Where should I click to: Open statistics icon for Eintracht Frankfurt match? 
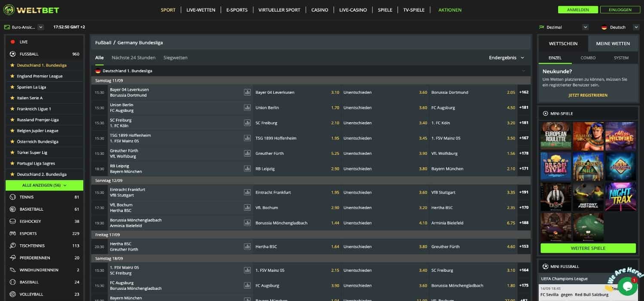(247, 192)
